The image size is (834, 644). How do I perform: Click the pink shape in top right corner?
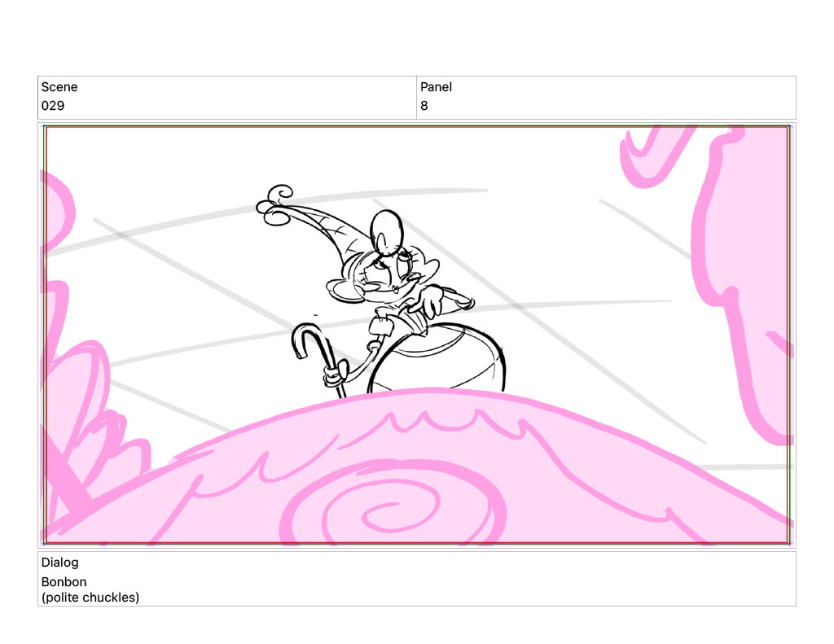(x=643, y=151)
